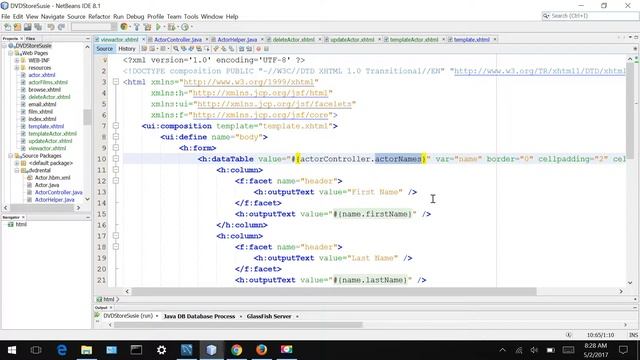Click the Firefox icon in taskbar
This screenshot has width=640, height=360.
(x=261, y=350)
